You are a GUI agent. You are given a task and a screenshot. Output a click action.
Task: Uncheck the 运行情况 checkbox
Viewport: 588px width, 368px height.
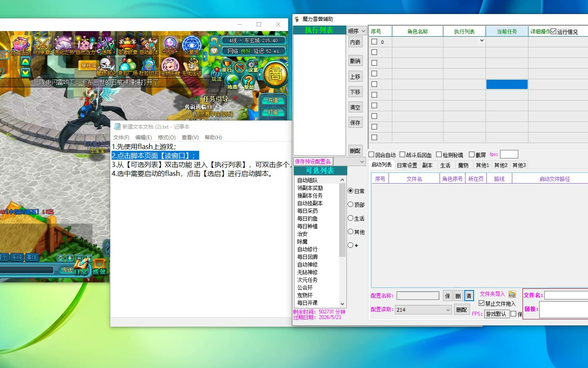click(x=553, y=32)
